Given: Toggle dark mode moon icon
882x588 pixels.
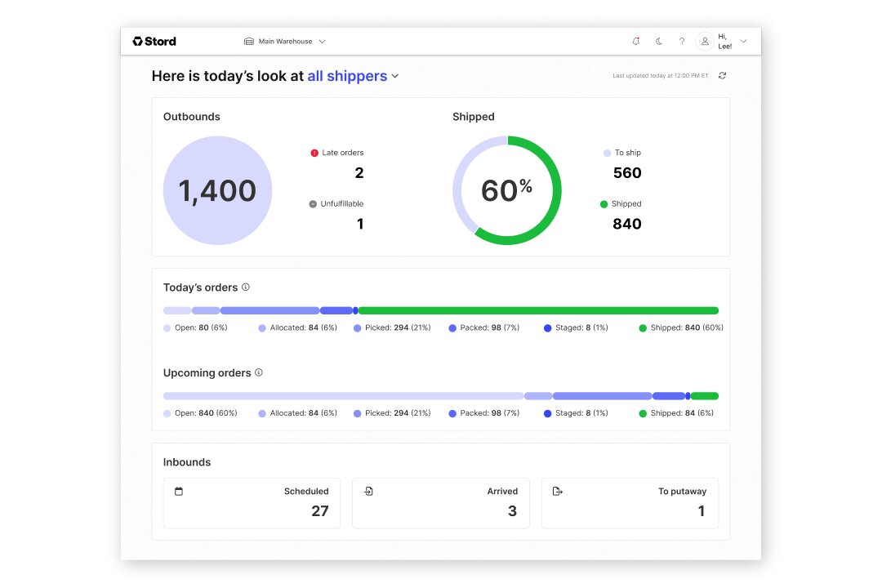Looking at the screenshot, I should click(x=659, y=41).
